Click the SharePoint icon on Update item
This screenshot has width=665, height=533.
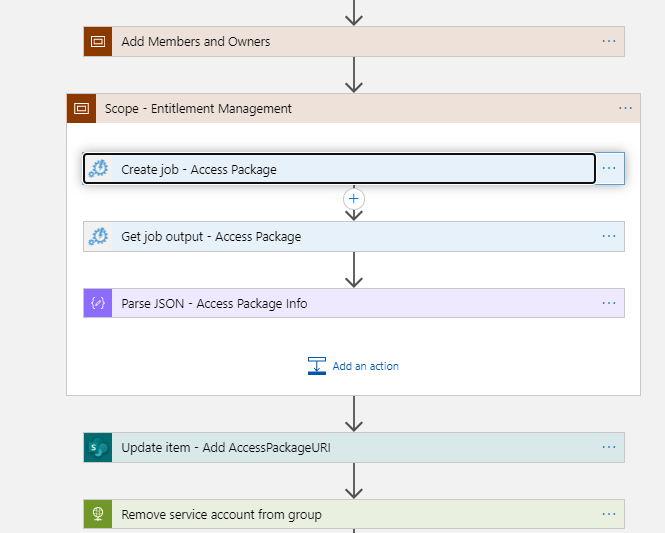click(x=98, y=447)
